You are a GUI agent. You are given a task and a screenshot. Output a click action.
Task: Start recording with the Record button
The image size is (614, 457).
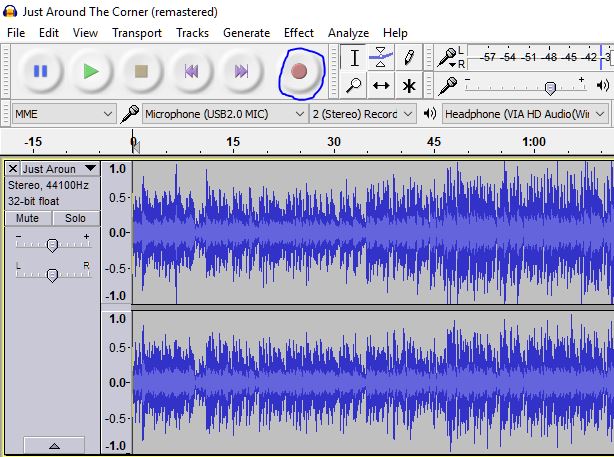[298, 71]
